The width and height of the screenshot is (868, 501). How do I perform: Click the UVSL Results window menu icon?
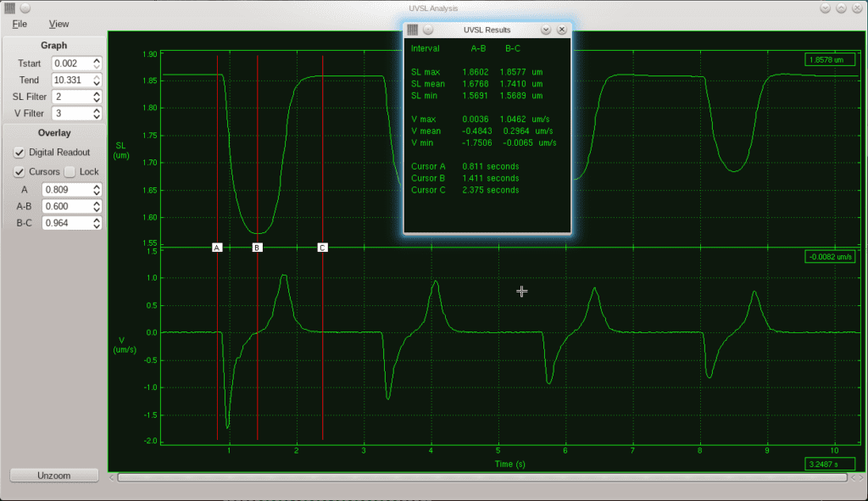point(413,30)
